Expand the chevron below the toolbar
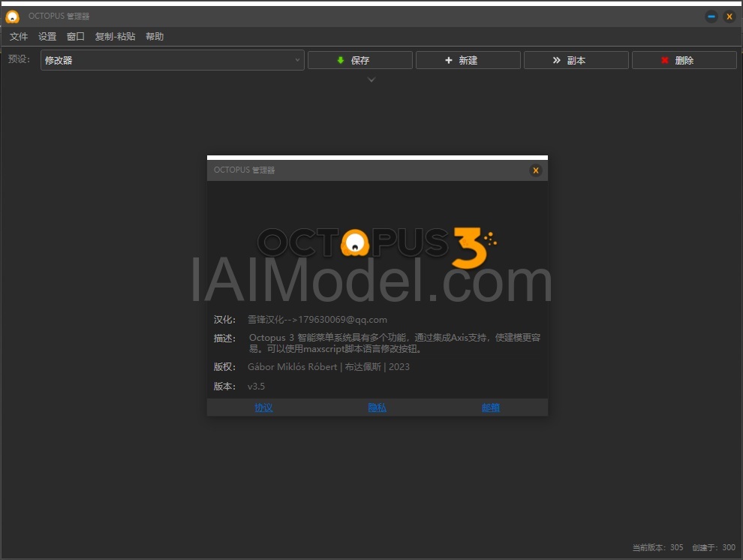Image resolution: width=743 pixels, height=560 pixels. coord(371,80)
